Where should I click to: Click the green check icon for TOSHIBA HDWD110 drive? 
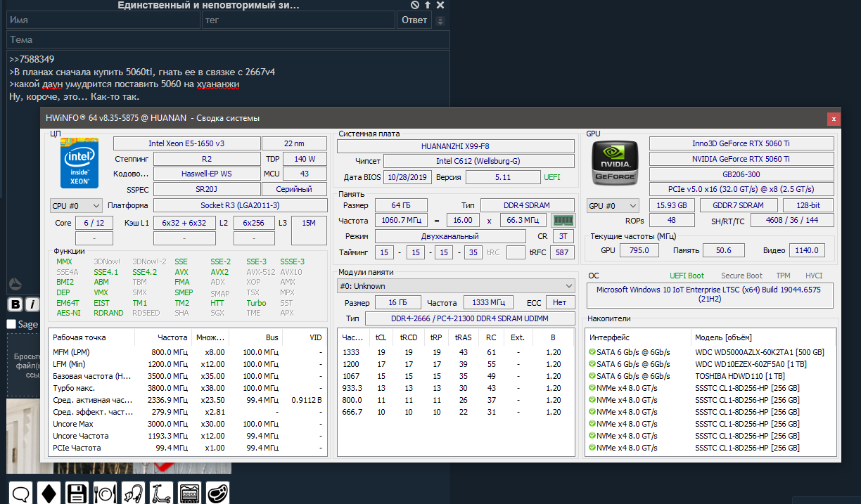click(592, 376)
